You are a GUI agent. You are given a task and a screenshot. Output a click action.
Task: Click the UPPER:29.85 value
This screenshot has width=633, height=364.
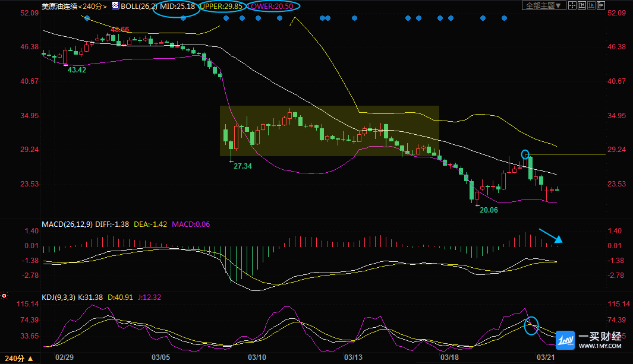222,7
